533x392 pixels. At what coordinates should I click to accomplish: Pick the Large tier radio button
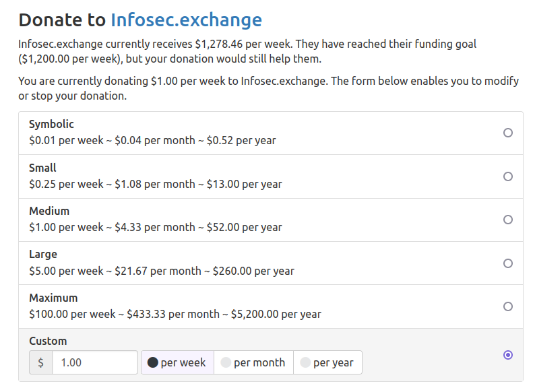[508, 263]
